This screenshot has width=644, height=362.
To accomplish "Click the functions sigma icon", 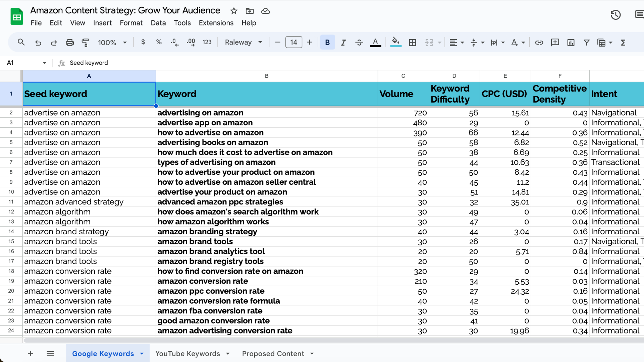I will click(x=623, y=43).
